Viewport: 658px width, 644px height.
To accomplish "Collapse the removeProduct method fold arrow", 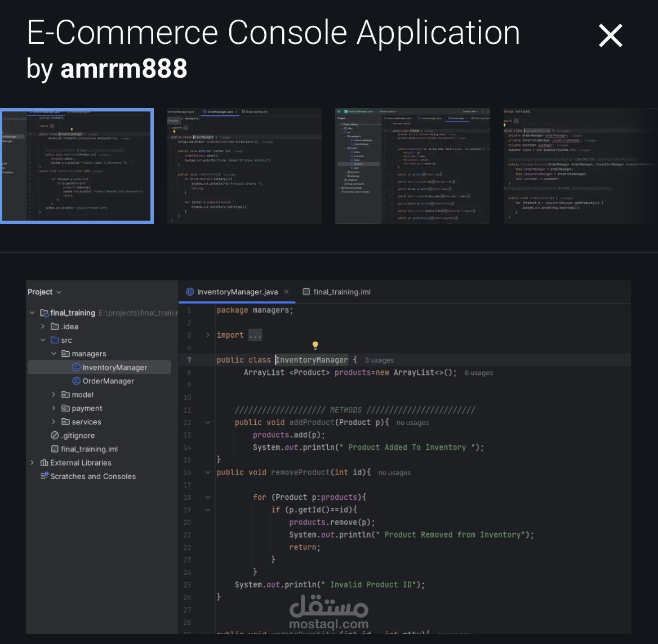I will (x=207, y=472).
